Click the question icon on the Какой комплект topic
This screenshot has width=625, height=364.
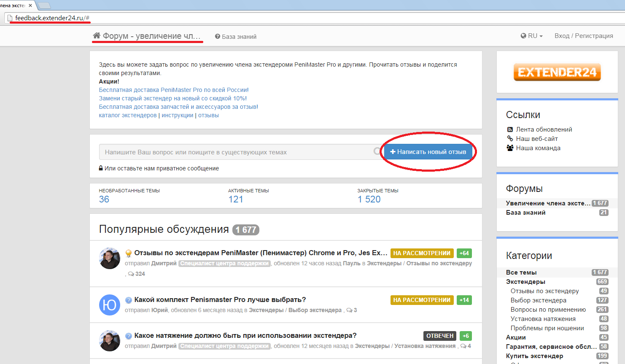point(129,300)
